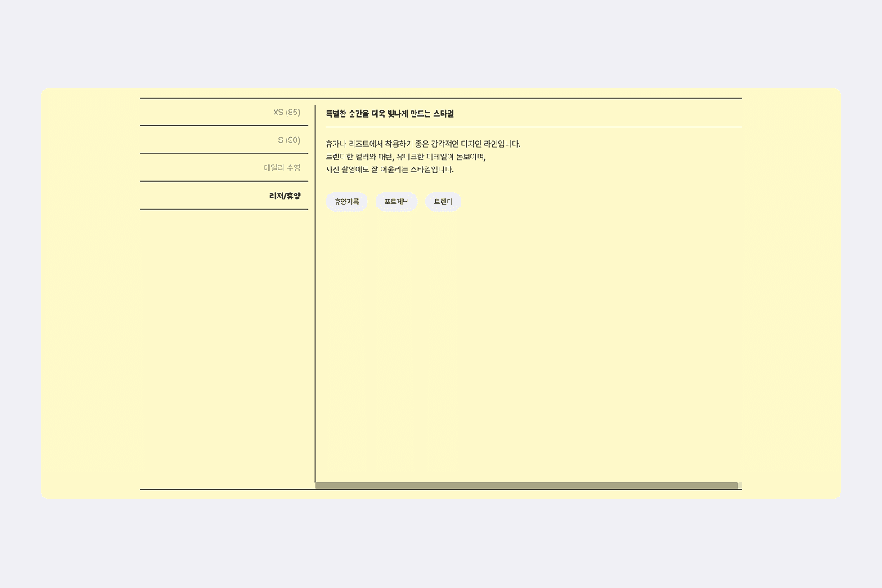Click the horizontal scrollbar thumb under the content panel
This screenshot has height=588, width=882.
coord(527,485)
